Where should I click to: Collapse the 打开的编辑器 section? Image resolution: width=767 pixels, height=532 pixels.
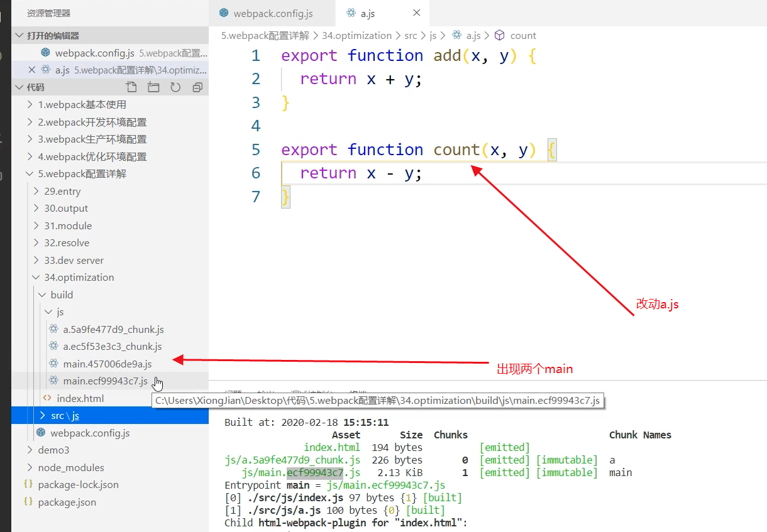click(110, 36)
